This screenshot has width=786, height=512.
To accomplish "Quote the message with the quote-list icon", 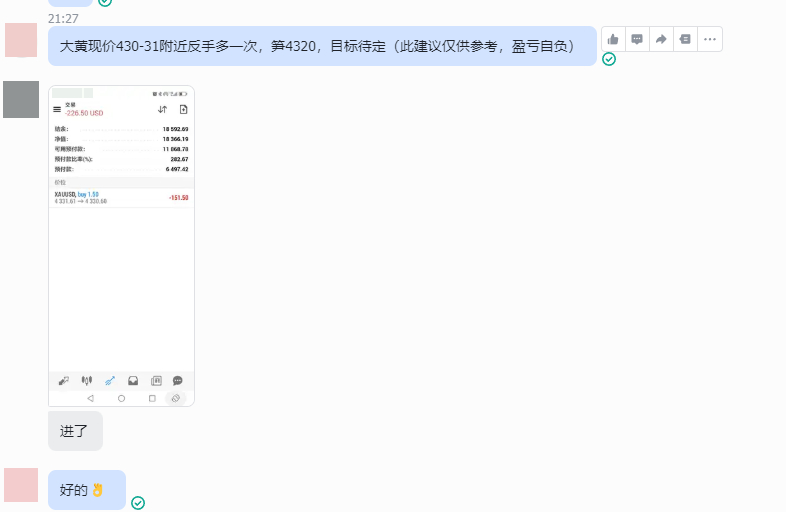I will pos(685,39).
